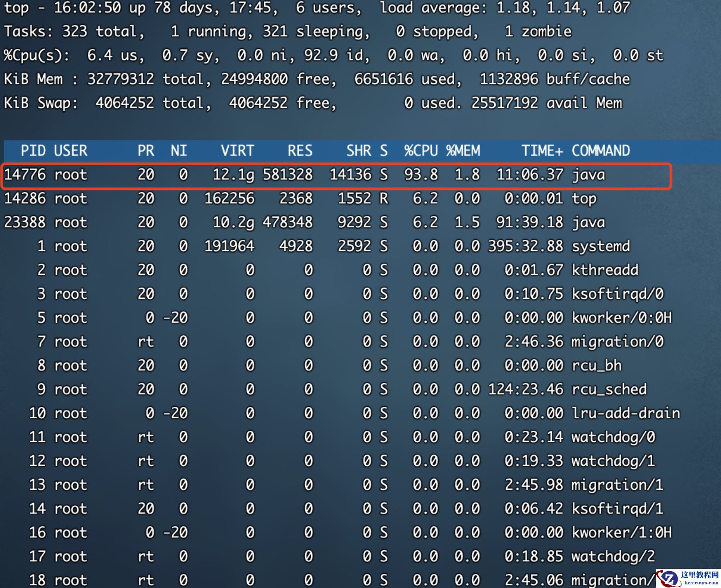Click PID 23388 in the process list

click(x=25, y=223)
